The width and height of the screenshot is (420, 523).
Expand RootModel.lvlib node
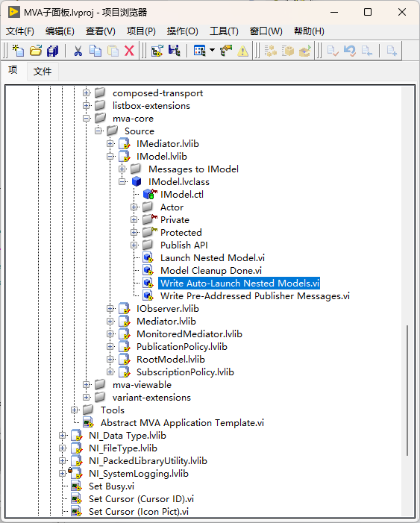point(110,359)
